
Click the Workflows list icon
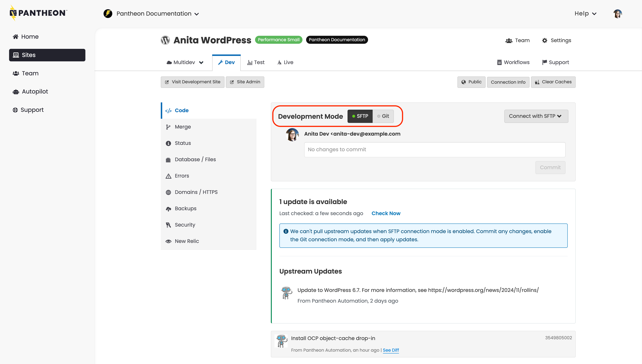click(x=499, y=62)
